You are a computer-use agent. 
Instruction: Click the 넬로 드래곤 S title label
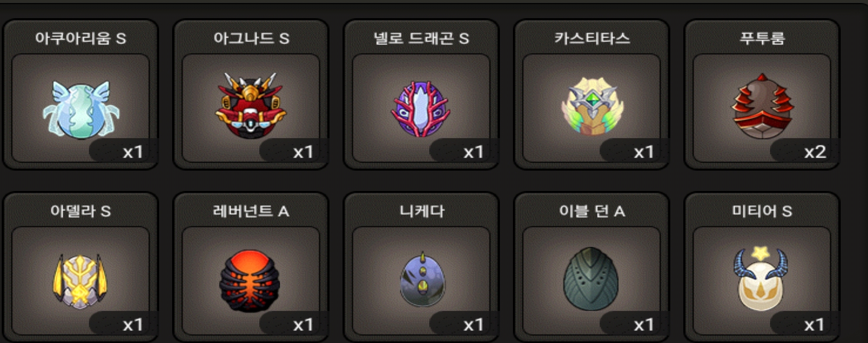(x=421, y=38)
